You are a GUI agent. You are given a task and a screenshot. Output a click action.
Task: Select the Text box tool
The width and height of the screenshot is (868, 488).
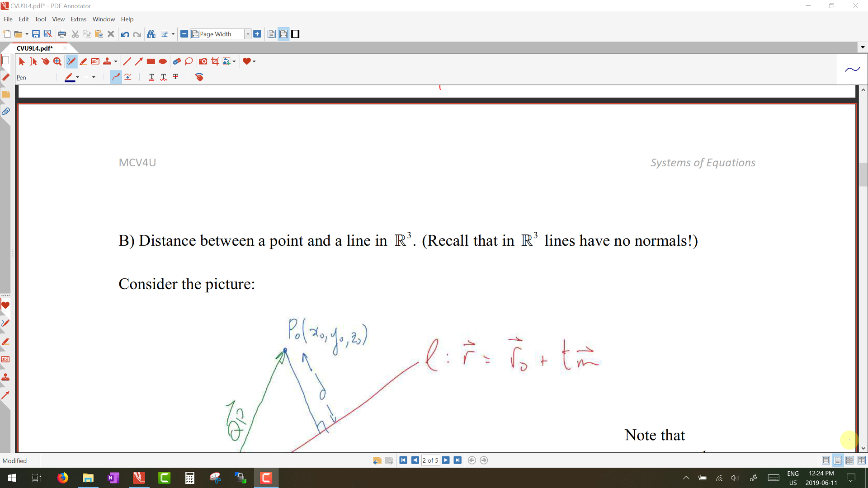[x=95, y=61]
